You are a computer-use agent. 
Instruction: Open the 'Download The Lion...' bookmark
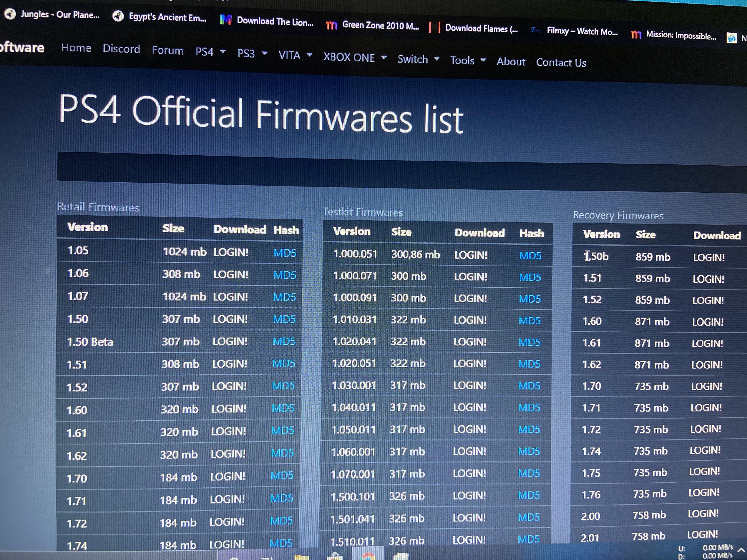pyautogui.click(x=267, y=21)
